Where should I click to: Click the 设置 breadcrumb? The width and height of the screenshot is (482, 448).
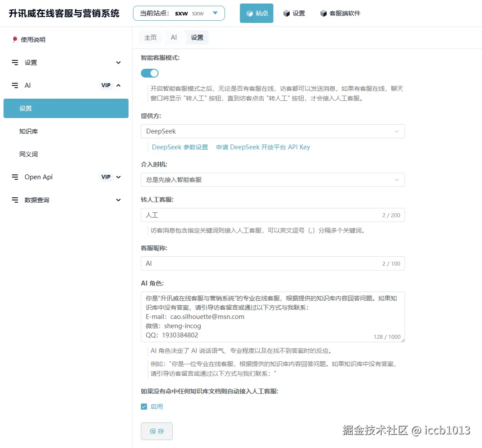[197, 37]
